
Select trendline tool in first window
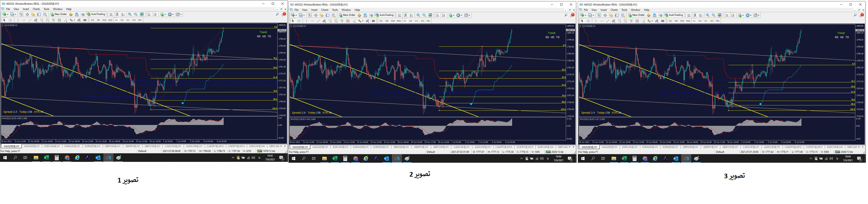click(x=30, y=20)
